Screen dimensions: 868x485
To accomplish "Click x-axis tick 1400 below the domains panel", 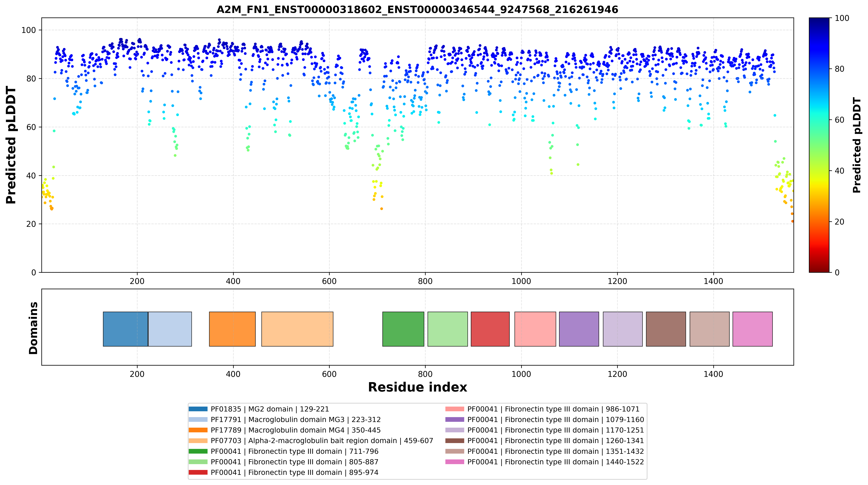I will [x=713, y=374].
